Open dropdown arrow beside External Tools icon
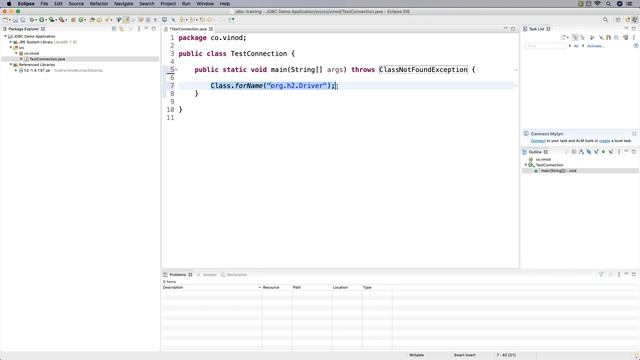640x360 pixels. coord(66,20)
